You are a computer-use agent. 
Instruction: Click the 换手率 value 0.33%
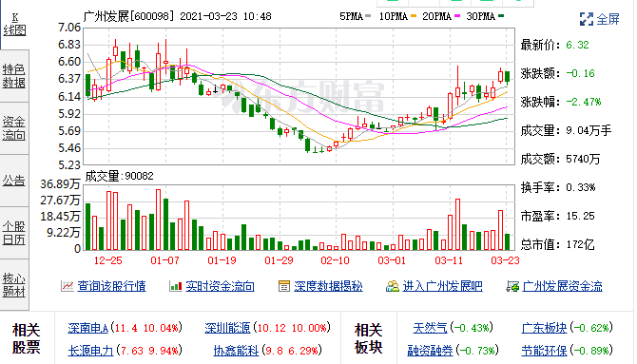pyautogui.click(x=580, y=187)
